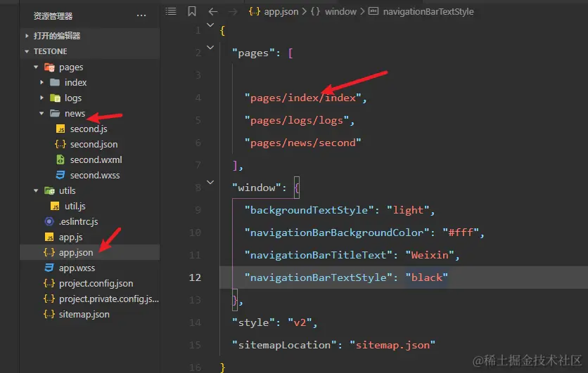Screen dimensions: 588x373
Task: Click the braces icon of sitemap.json
Action: 49,314
